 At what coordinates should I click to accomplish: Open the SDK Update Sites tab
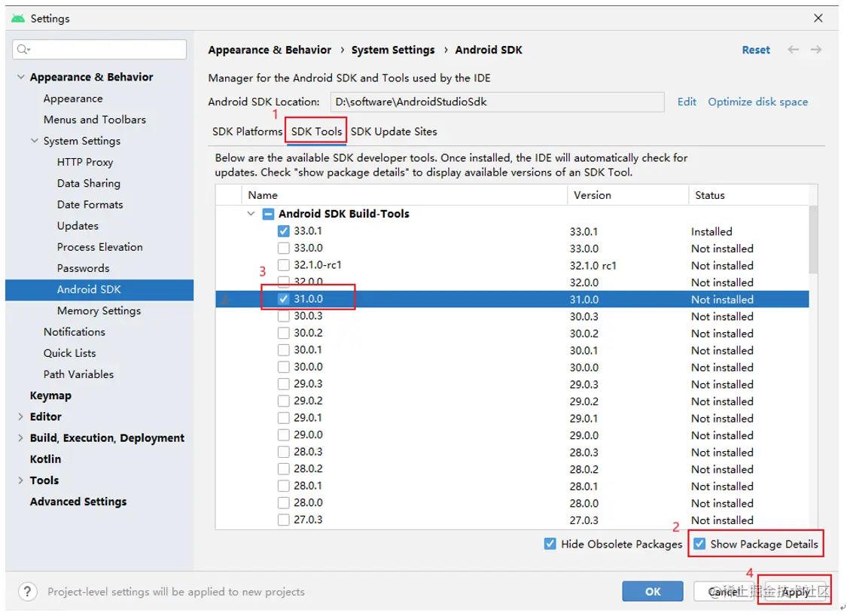394,132
